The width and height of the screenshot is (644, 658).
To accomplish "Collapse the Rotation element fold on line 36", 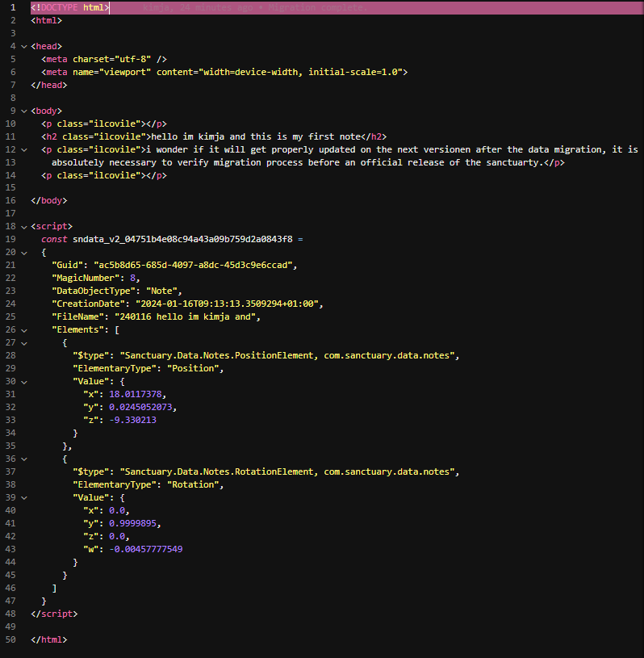I will point(24,459).
